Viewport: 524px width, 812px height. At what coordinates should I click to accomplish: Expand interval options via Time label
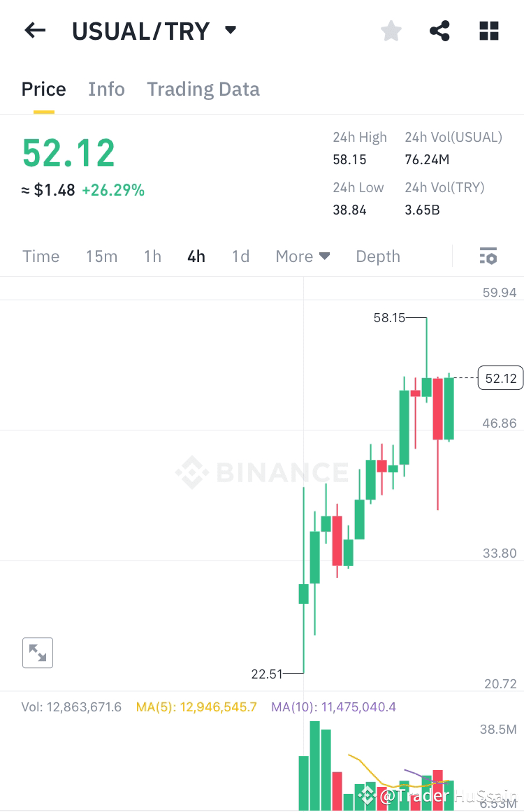[x=41, y=256]
